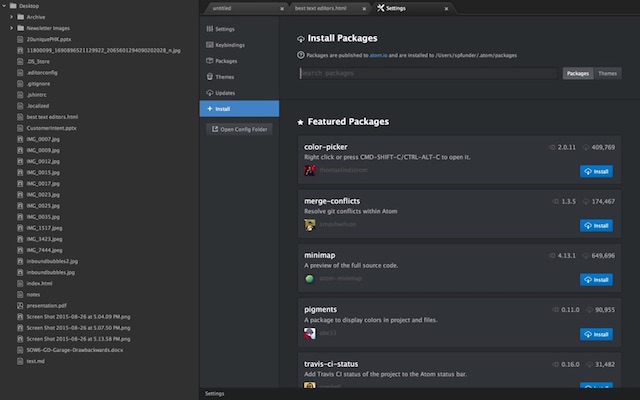Open IMG_0012.jpg
Screen dimensions: 640x400
coord(43,161)
